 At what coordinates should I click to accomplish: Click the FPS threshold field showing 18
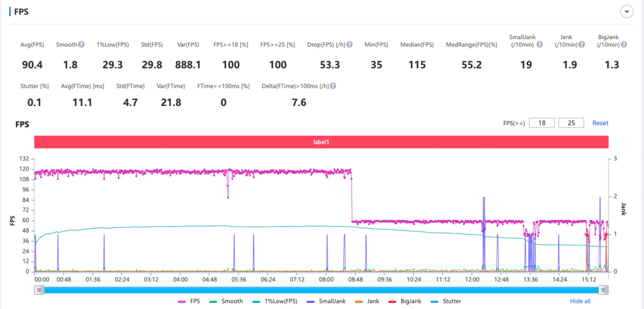pos(542,123)
